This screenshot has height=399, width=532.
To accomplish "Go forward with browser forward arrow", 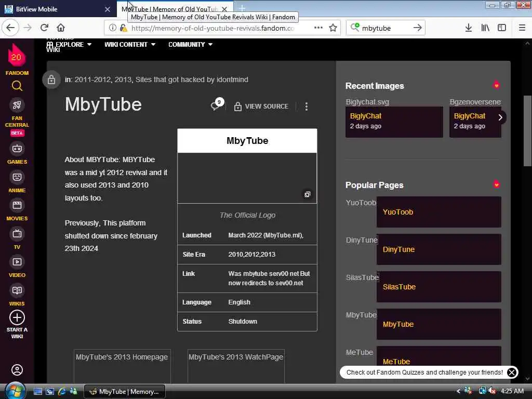I will pos(28,28).
